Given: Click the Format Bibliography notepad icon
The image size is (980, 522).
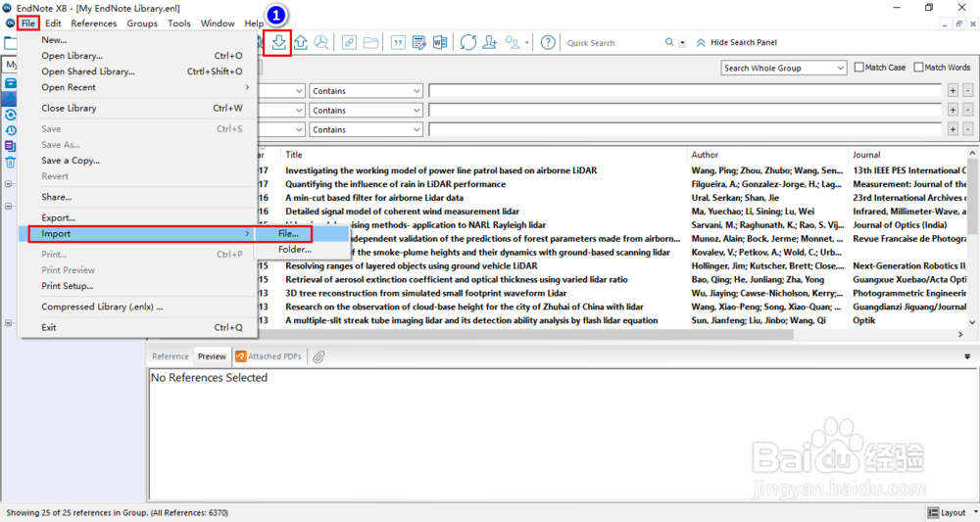Looking at the screenshot, I should 418,42.
